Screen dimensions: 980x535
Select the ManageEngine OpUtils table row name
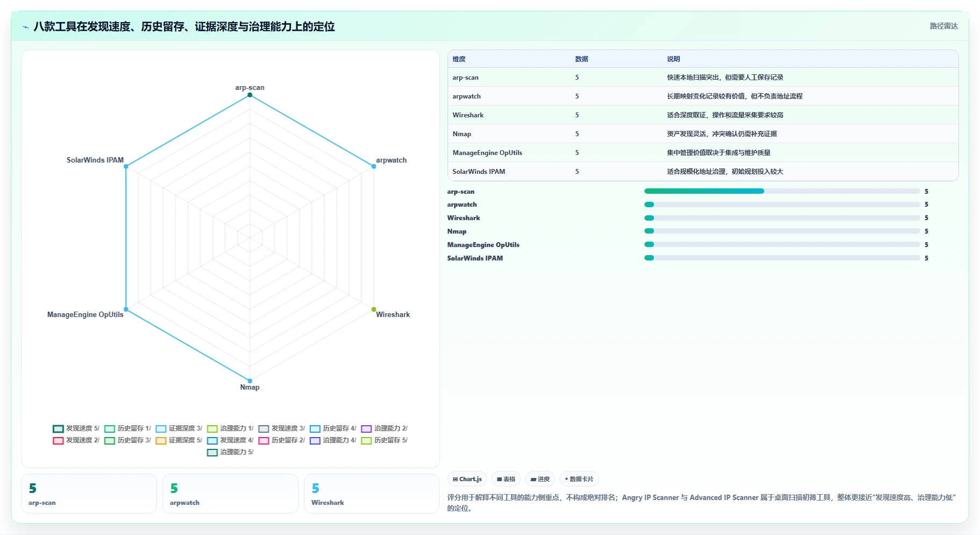(x=487, y=153)
